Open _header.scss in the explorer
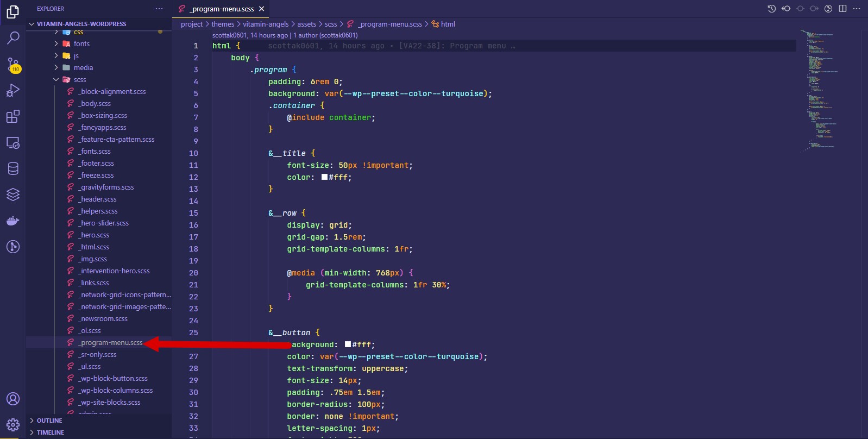The width and height of the screenshot is (868, 439). 98,199
